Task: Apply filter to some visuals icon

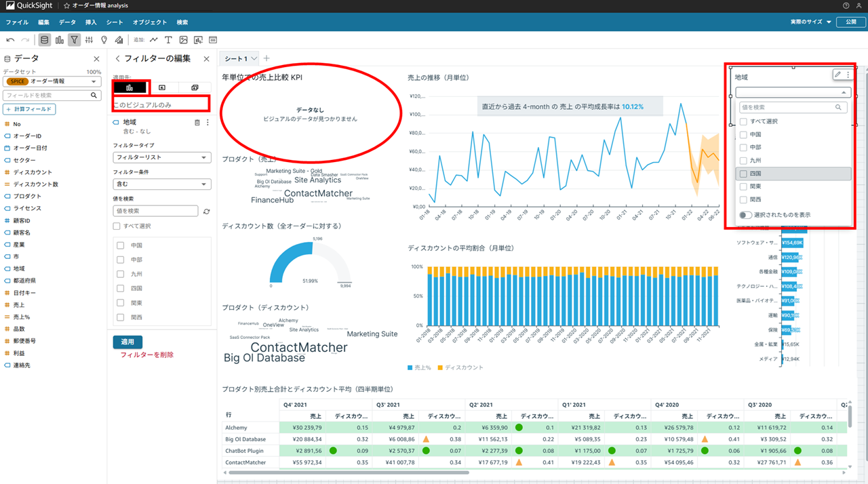Action: point(161,87)
